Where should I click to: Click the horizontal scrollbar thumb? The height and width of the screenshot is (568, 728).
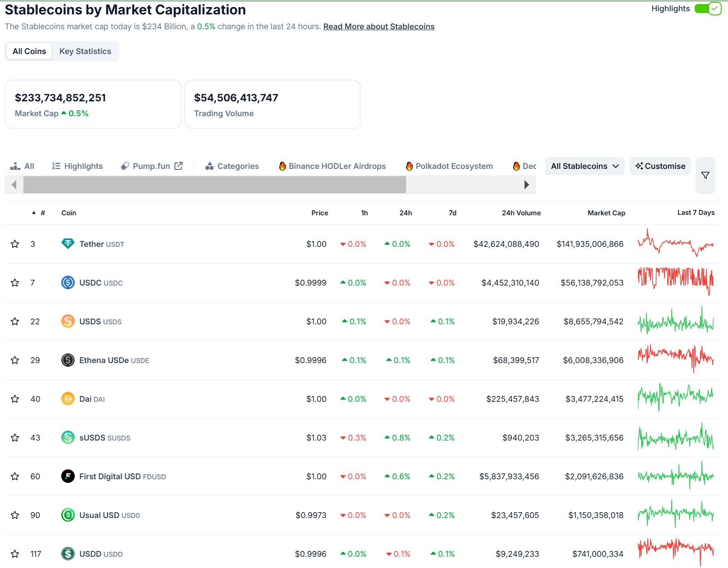215,185
